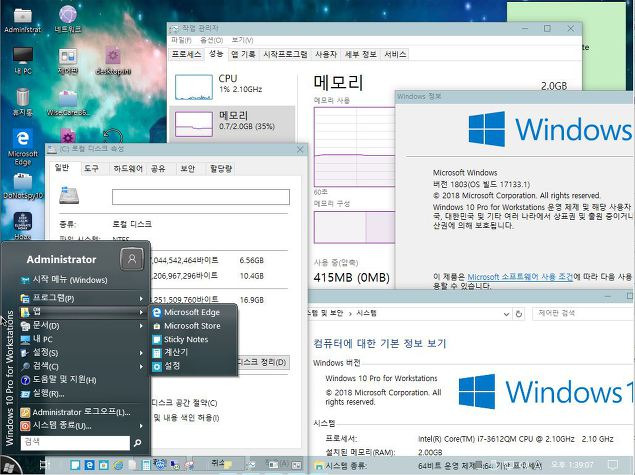Expand the 프로그램(P) submenu arrow
Image resolution: width=635 pixels, height=475 pixels.
[x=141, y=299]
